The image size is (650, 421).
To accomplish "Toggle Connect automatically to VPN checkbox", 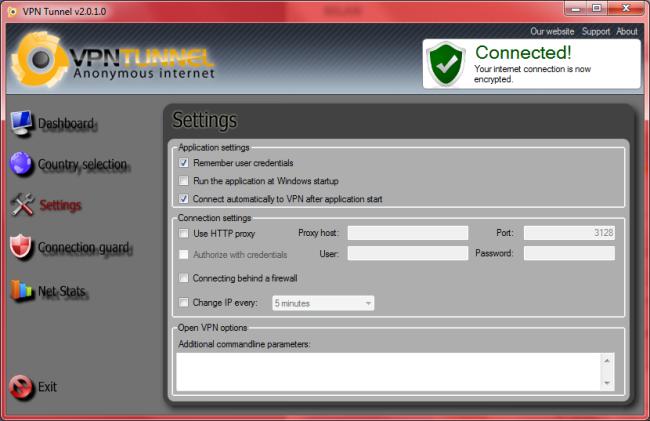I will pos(184,199).
